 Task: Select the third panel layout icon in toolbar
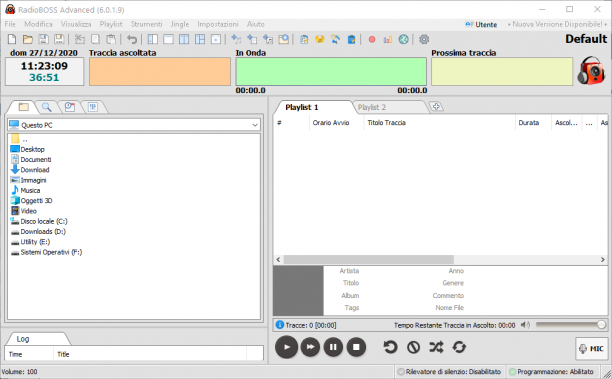point(184,39)
